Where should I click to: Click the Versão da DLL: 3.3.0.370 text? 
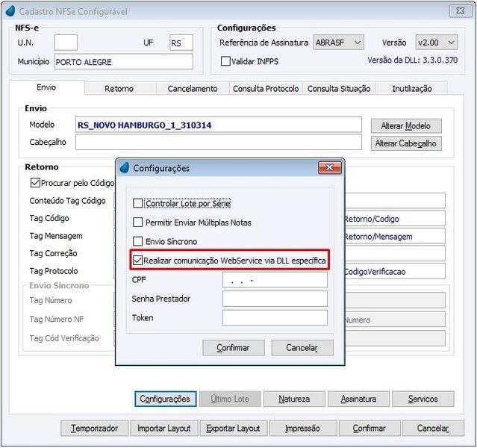point(413,60)
